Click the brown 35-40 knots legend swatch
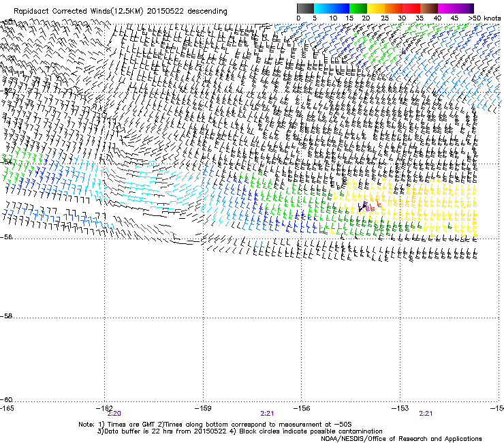The width and height of the screenshot is (504, 443). [429, 8]
